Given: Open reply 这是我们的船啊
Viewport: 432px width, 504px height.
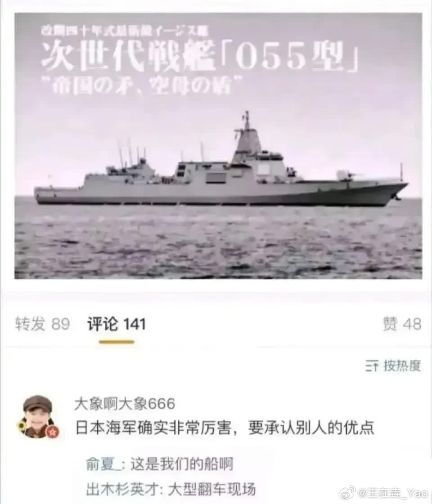Looking at the screenshot, I should (181, 464).
